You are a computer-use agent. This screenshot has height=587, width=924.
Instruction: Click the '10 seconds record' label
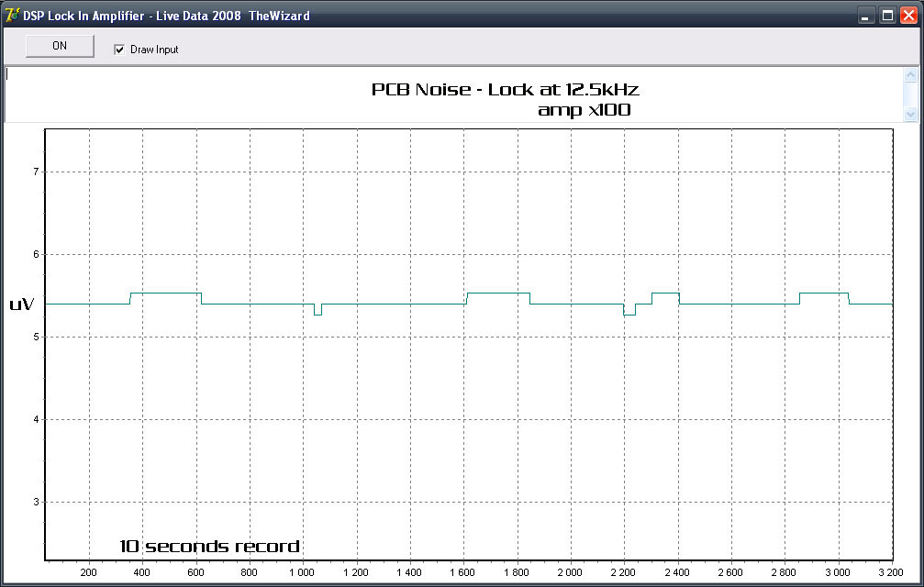pos(210,547)
